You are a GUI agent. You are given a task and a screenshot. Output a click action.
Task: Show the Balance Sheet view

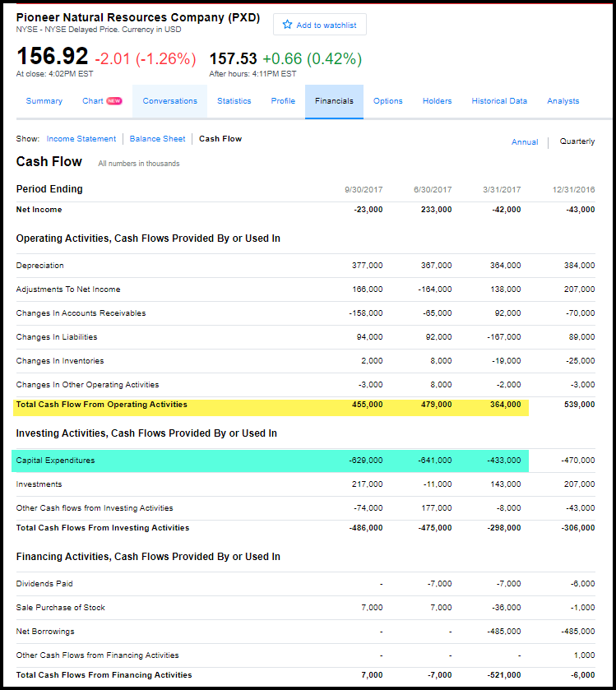pyautogui.click(x=158, y=139)
